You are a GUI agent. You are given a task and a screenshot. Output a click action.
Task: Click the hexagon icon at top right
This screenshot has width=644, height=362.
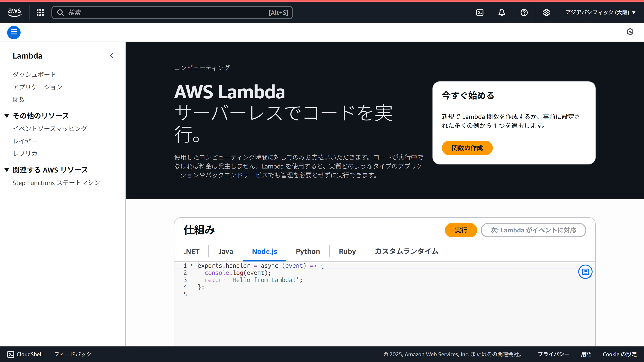coord(630,32)
